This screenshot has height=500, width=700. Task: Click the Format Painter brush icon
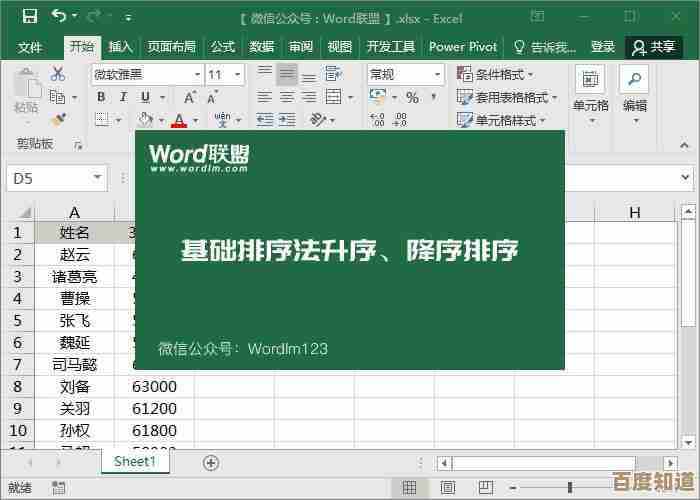[58, 119]
